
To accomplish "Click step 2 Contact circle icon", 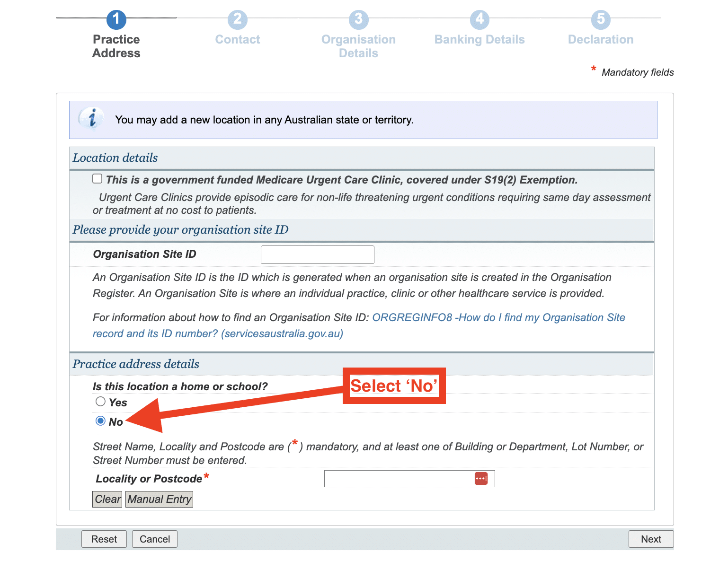I will point(237,20).
